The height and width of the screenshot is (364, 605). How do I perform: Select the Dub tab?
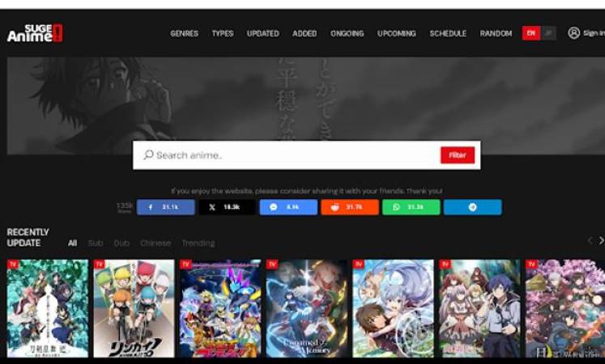pyautogui.click(x=121, y=243)
